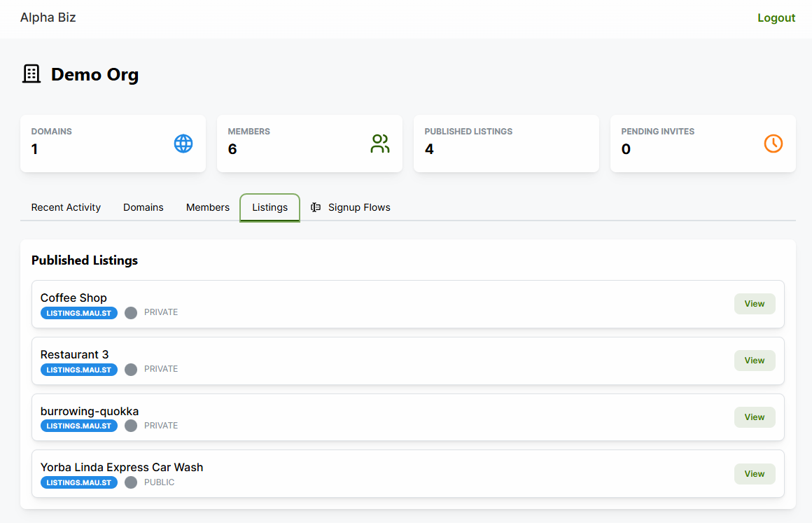Click the Signup Flows tab icon
Viewport: 812px width, 523px height.
pyautogui.click(x=315, y=207)
